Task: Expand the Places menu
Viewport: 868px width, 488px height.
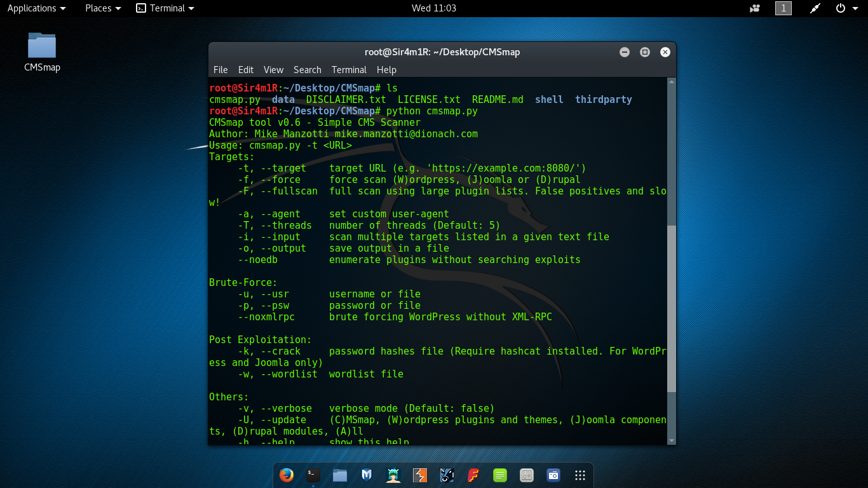Action: [x=103, y=8]
